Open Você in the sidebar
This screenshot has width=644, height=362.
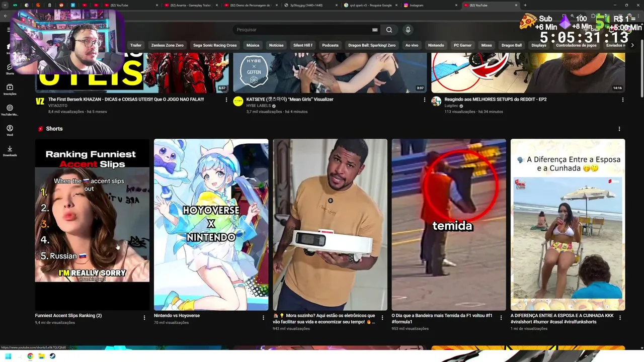10,131
